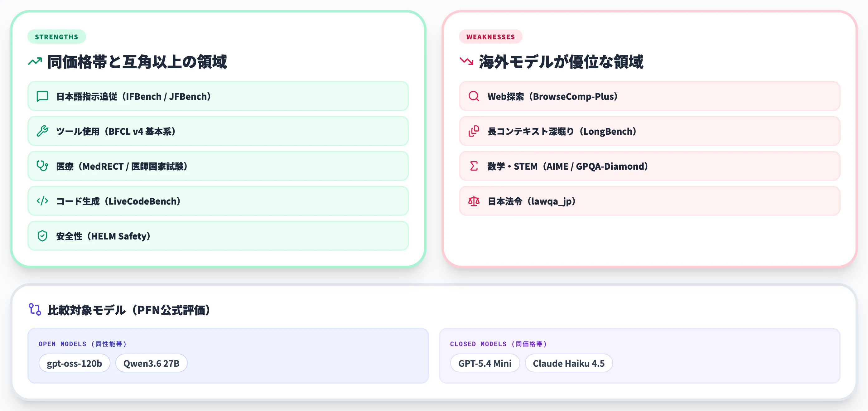
Task: Select the GPT-5.4 Mini model chip
Action: coord(485,363)
